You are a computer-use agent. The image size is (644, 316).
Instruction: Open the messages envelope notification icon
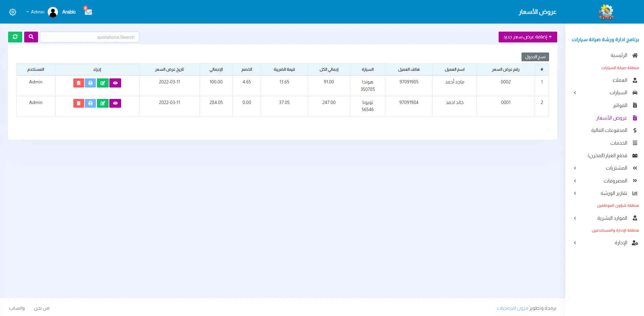pos(88,12)
